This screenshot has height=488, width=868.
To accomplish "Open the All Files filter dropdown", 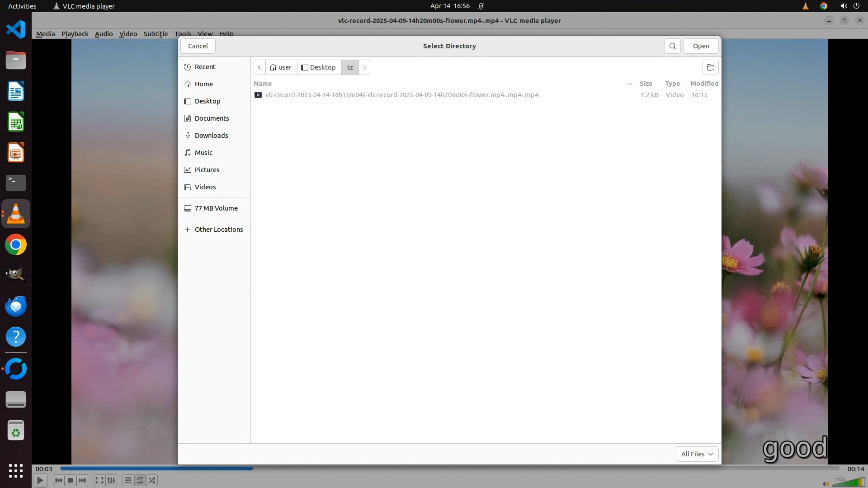I will pos(697,454).
